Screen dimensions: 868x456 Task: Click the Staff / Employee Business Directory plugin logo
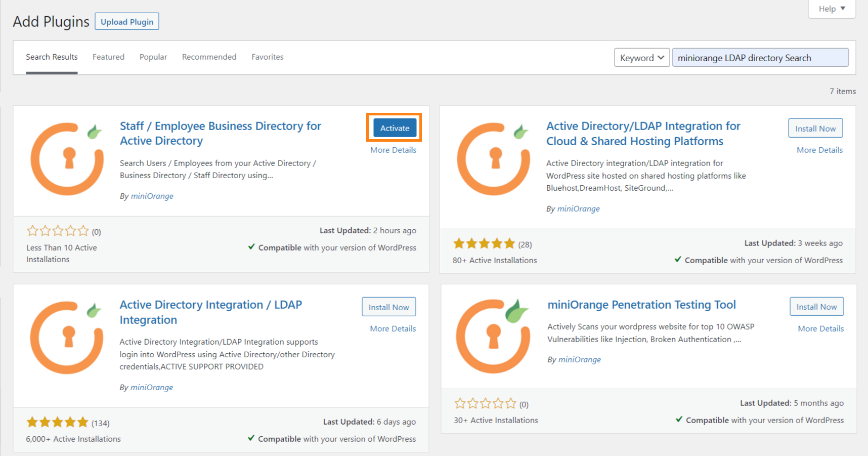(x=67, y=158)
